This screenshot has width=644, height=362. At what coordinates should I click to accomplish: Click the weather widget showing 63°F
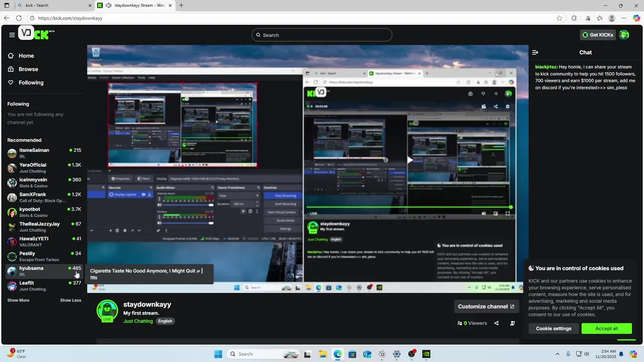tap(17, 353)
